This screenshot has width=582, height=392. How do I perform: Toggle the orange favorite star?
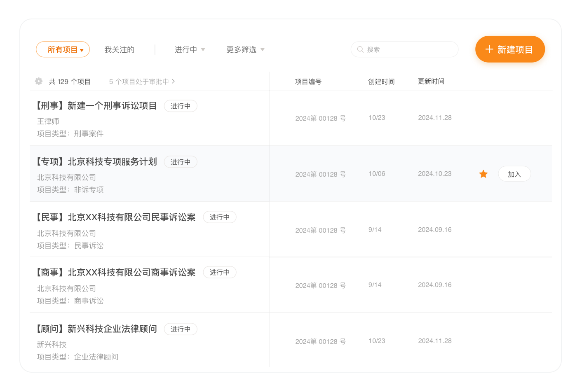[x=483, y=174]
